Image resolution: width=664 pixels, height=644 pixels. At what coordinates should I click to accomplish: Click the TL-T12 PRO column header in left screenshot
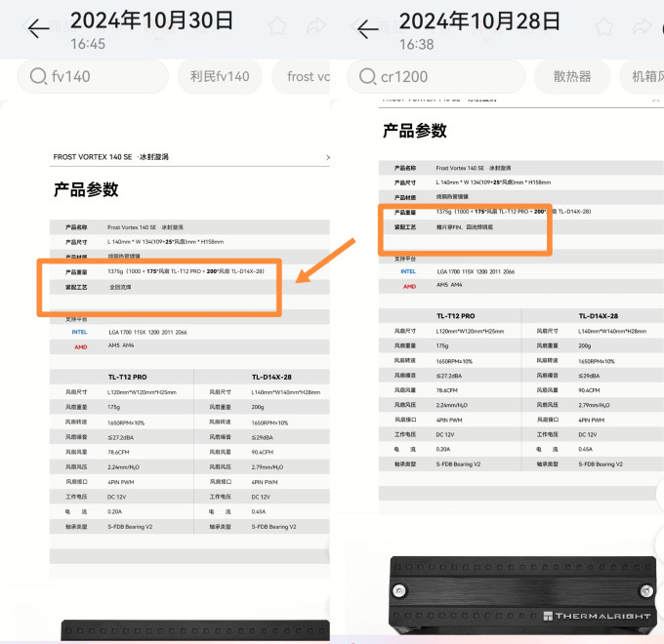pyautogui.click(x=128, y=377)
